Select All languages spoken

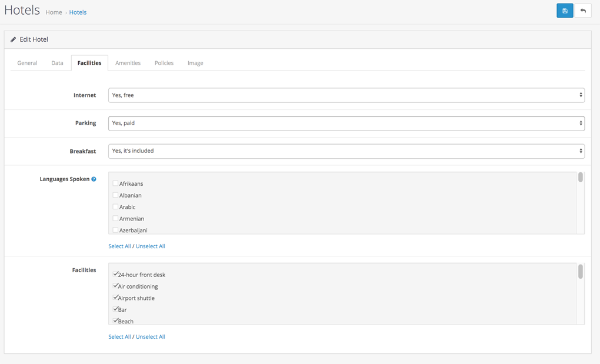point(119,246)
